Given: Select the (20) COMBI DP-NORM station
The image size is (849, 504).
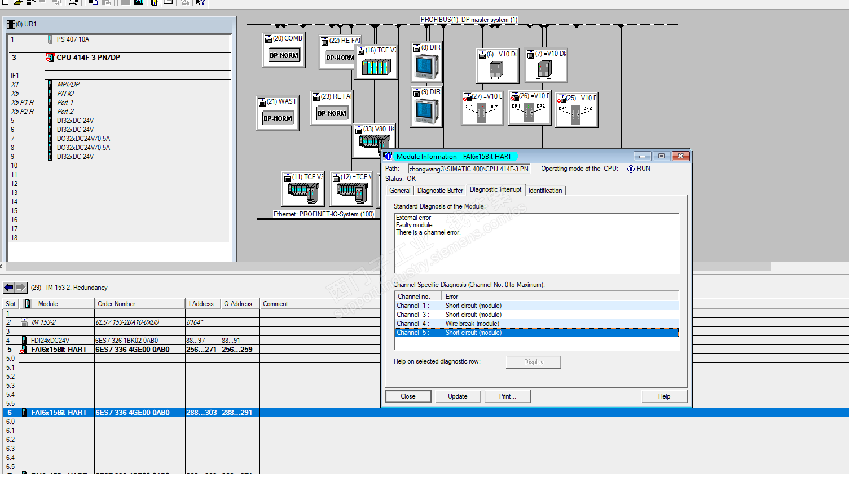Looking at the screenshot, I should click(284, 50).
